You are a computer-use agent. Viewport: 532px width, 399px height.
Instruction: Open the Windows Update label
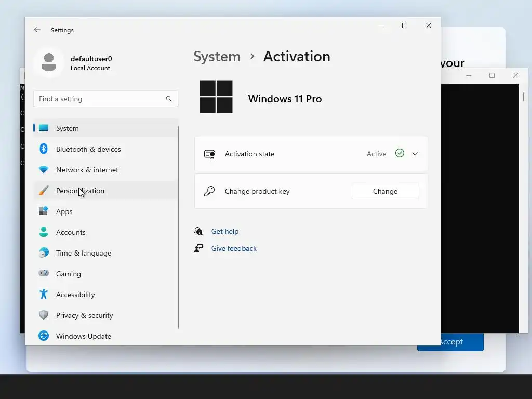(84, 336)
